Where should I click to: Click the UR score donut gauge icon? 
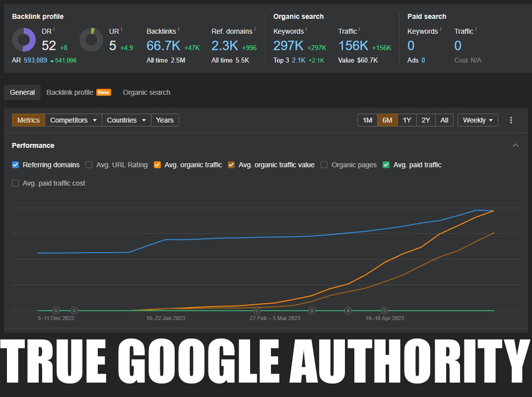point(91,40)
